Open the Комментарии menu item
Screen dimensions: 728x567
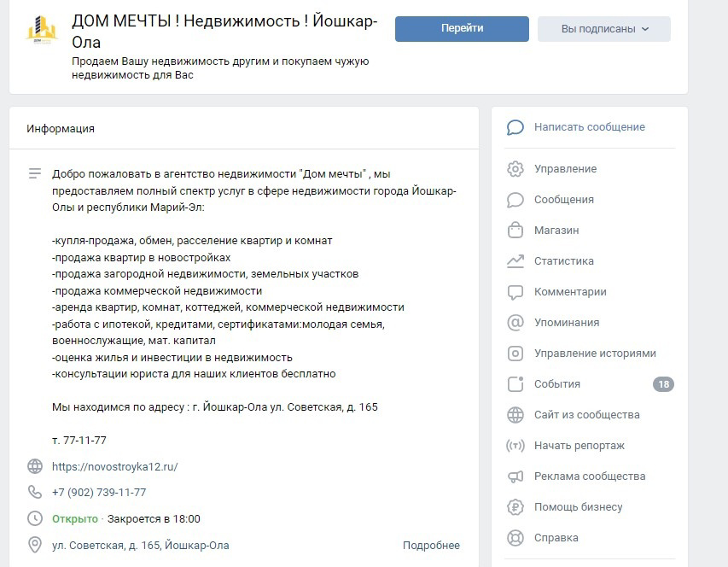click(570, 292)
